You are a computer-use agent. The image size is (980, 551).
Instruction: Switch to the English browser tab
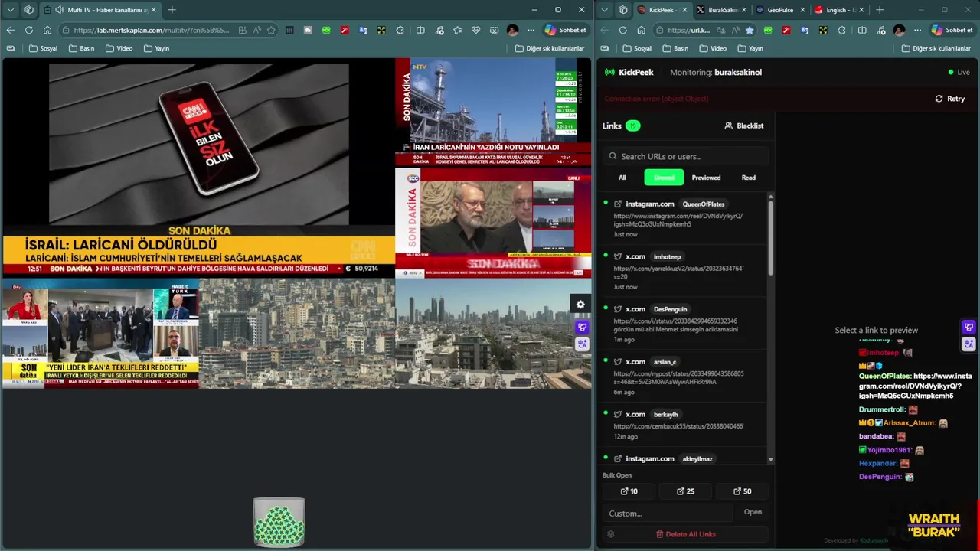[838, 10]
